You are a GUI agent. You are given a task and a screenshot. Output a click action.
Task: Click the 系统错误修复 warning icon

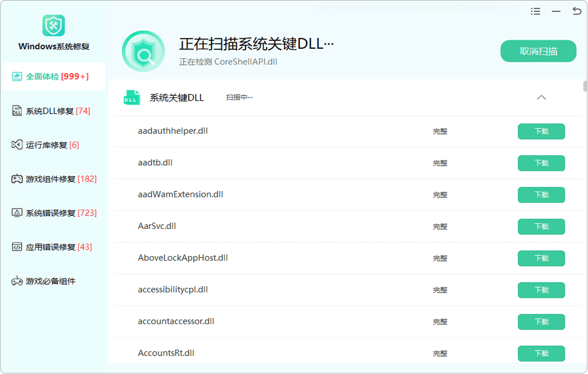coord(17,213)
